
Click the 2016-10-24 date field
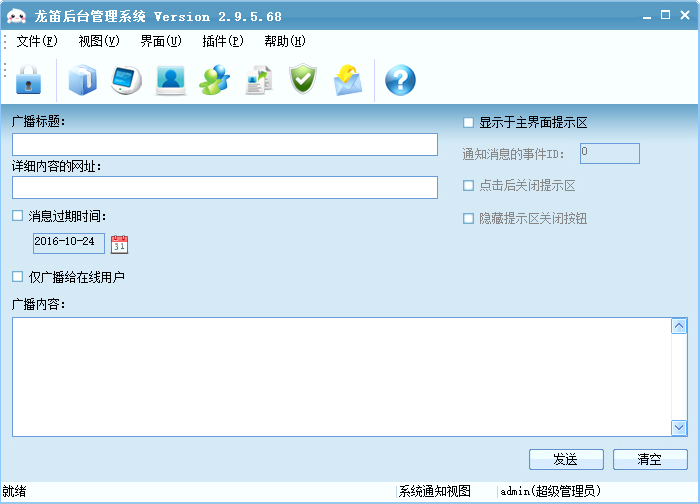pyautogui.click(x=69, y=243)
